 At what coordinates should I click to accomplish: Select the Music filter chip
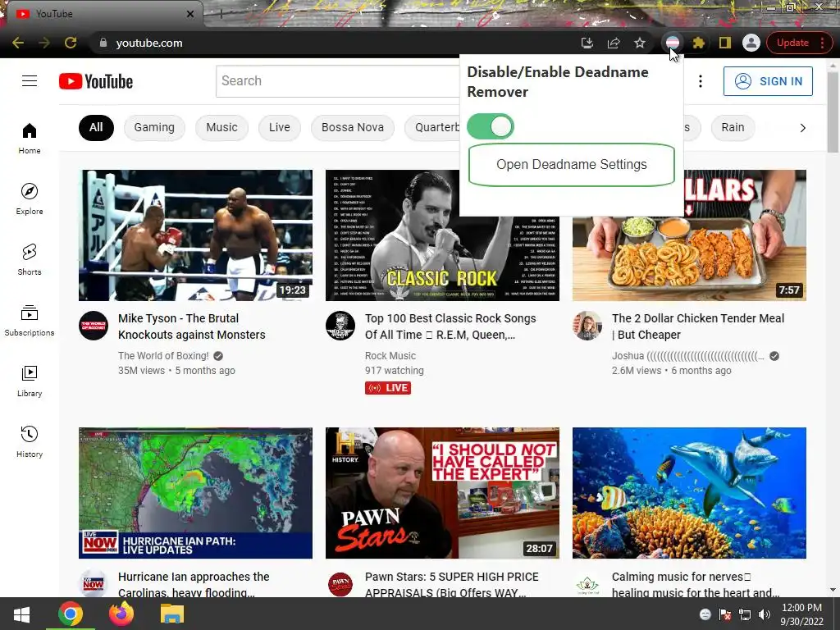pos(221,127)
